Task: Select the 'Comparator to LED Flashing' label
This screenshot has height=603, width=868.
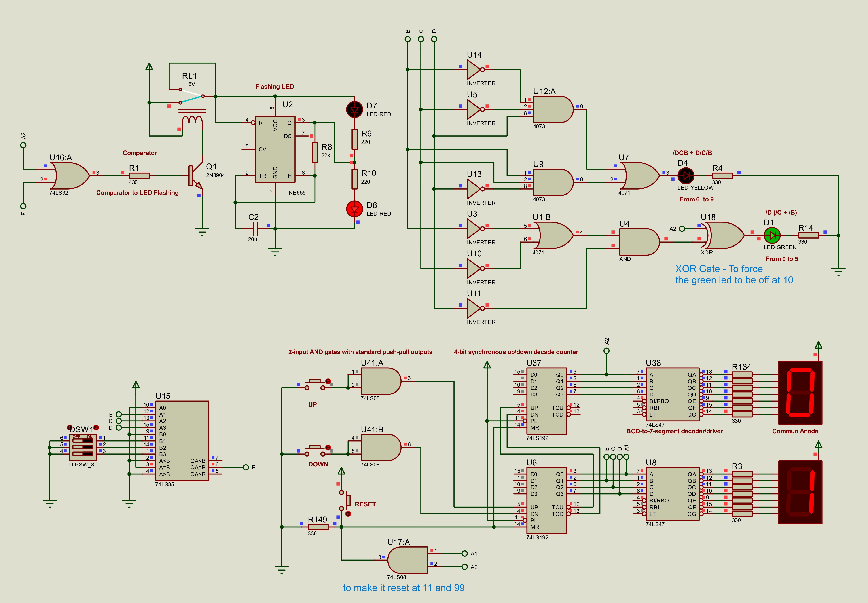Action: pos(138,193)
